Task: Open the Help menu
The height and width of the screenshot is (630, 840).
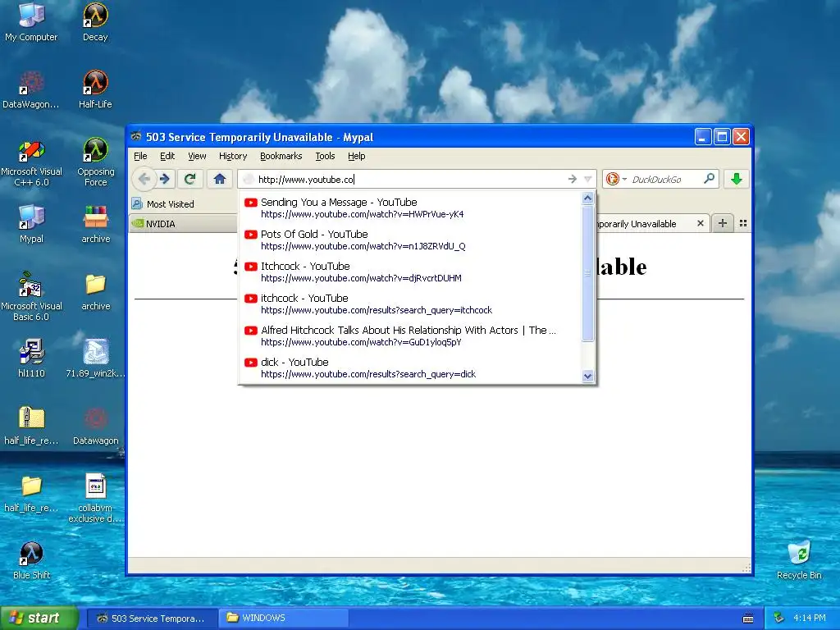Action: coord(356,156)
